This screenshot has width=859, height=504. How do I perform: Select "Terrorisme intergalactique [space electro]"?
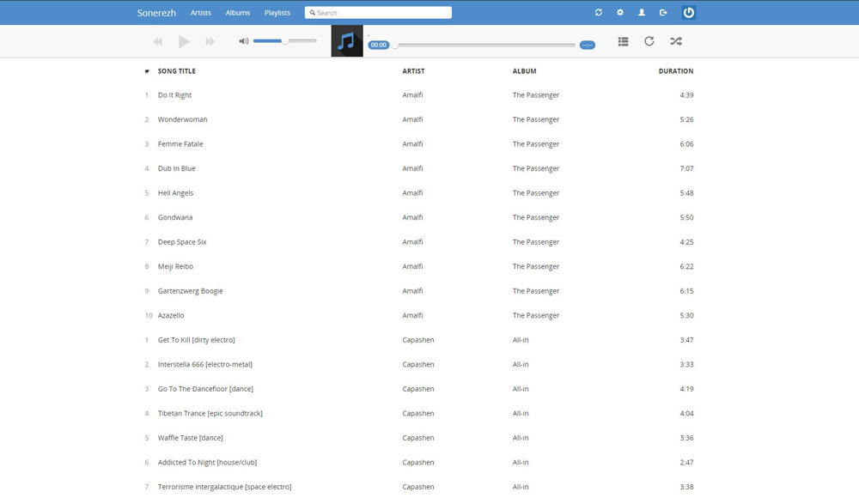[x=224, y=487]
